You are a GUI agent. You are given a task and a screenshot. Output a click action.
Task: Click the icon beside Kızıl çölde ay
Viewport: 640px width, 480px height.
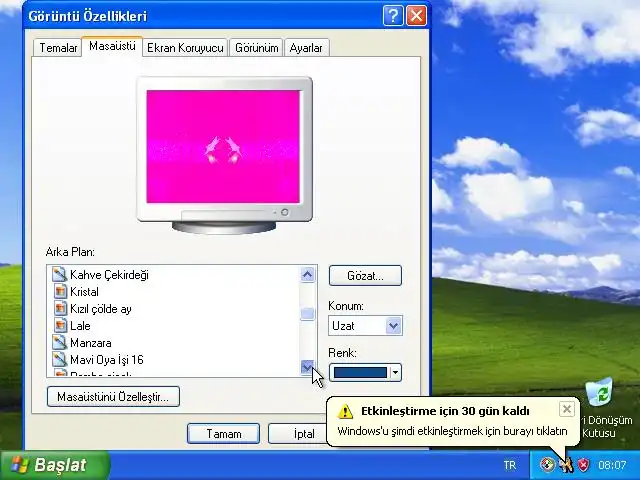[60, 309]
